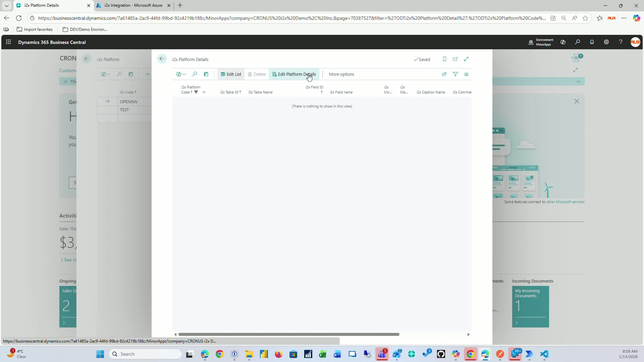Open other Microsoft services link
644x362 pixels.
coord(565,202)
